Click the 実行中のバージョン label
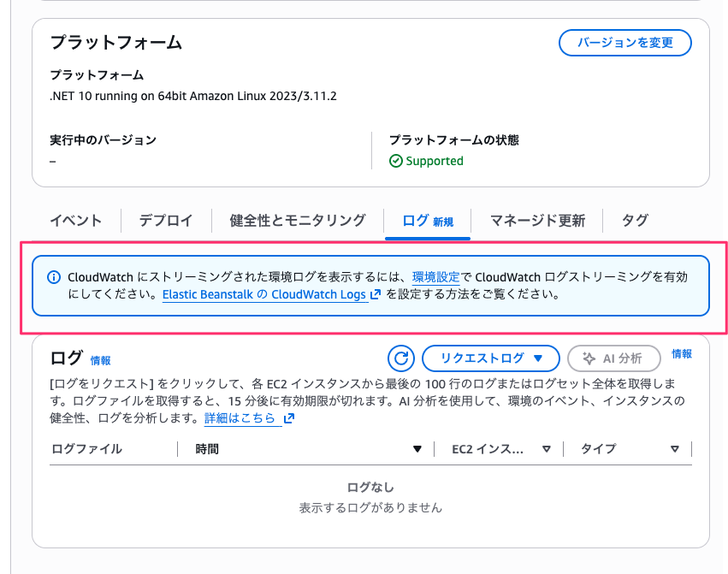 (103, 140)
